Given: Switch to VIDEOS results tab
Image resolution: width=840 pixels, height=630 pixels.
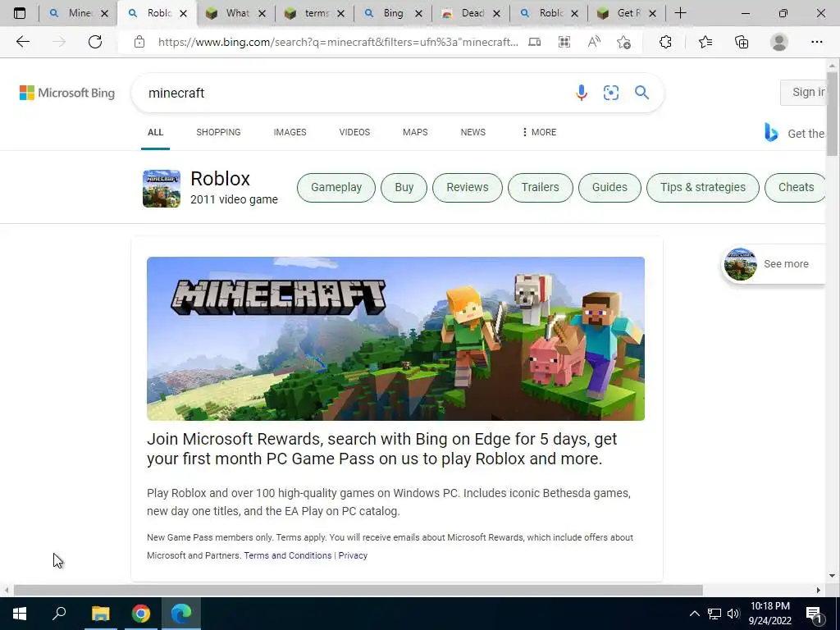Looking at the screenshot, I should 354,132.
